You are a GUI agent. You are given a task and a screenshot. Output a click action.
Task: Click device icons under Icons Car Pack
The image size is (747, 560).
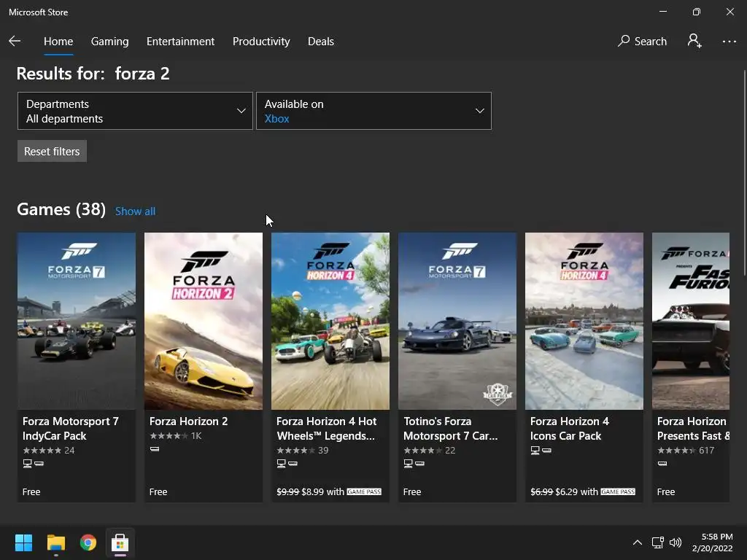[x=541, y=450]
